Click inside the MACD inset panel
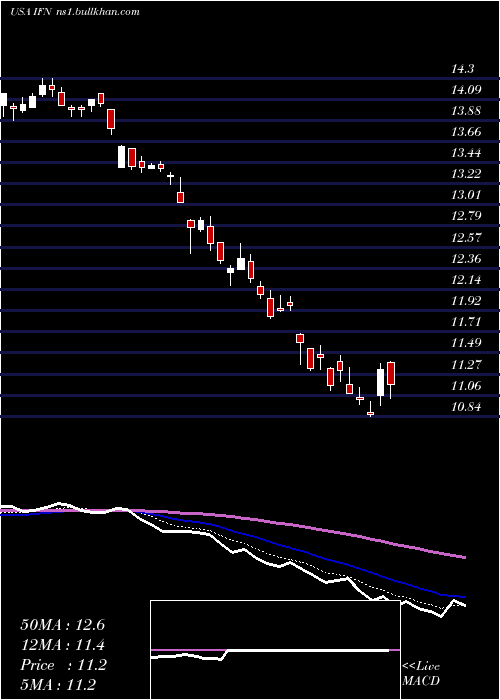Screen dimensions: 500x700 point(275,650)
